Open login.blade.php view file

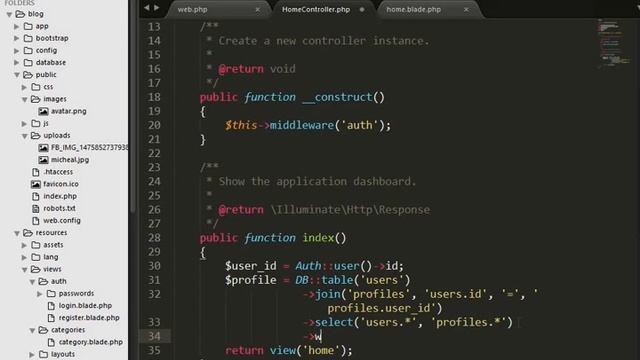pos(85,306)
